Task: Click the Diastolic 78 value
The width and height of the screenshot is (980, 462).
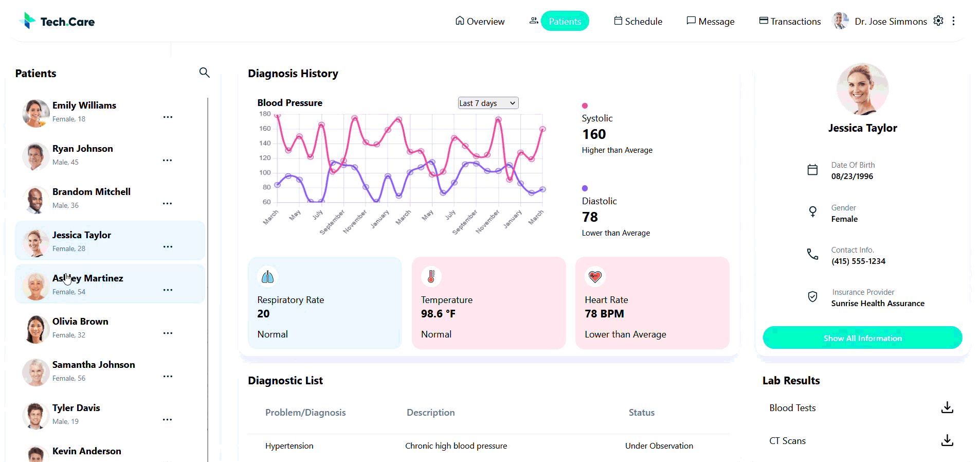Action: point(590,217)
